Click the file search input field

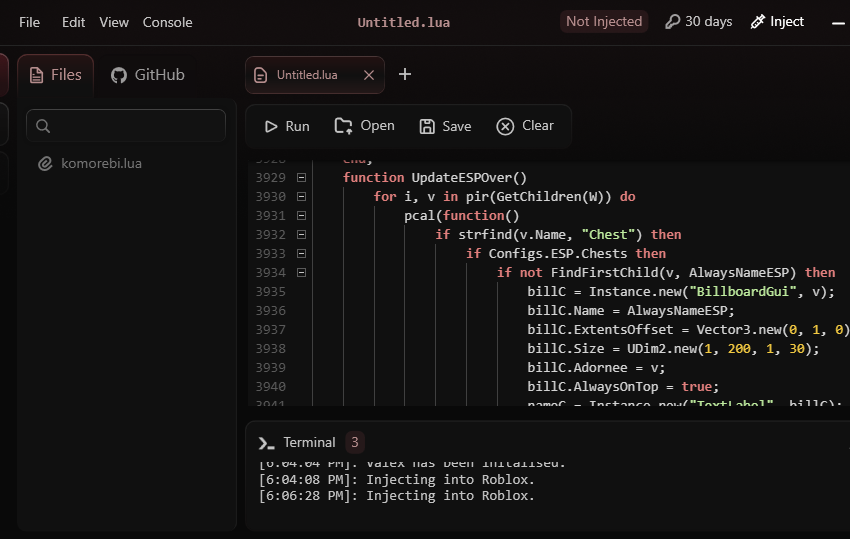126,126
